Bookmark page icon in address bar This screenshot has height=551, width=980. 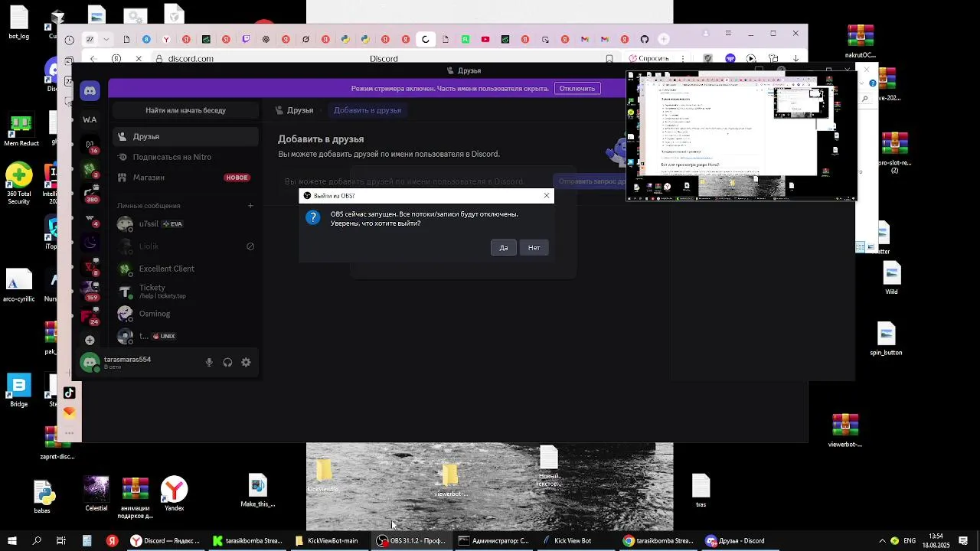pyautogui.click(x=609, y=59)
